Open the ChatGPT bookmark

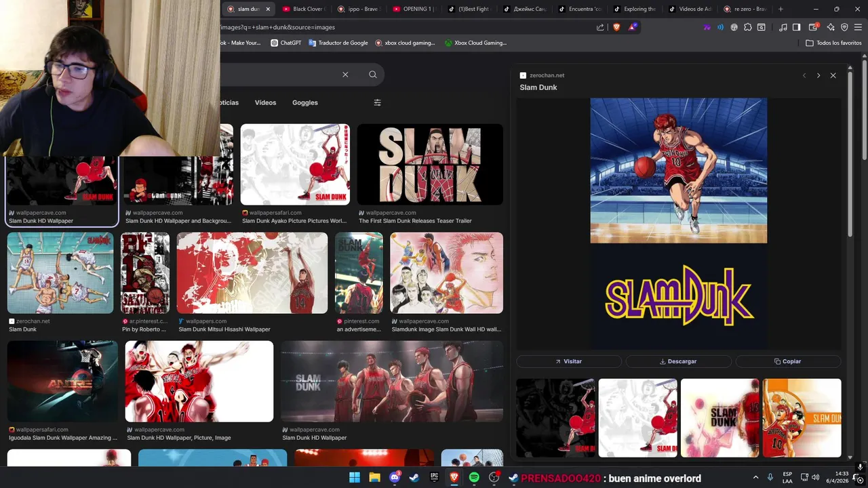click(x=285, y=43)
